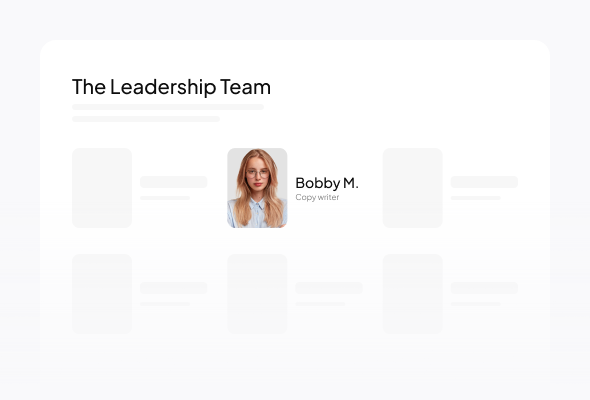Viewport: 590px width, 400px height.
Task: Click Bobby M.'s profile photo
Action: [257, 188]
